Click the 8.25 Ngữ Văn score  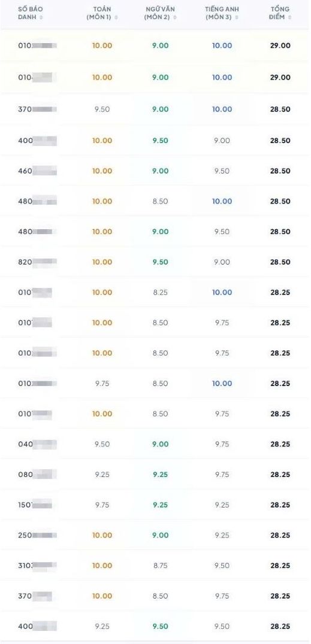[x=161, y=293]
